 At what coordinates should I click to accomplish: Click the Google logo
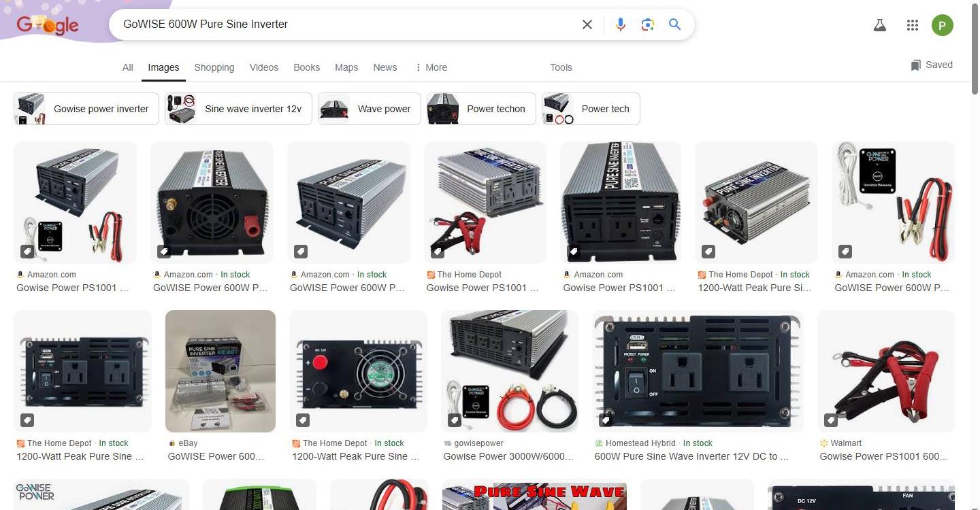click(48, 25)
